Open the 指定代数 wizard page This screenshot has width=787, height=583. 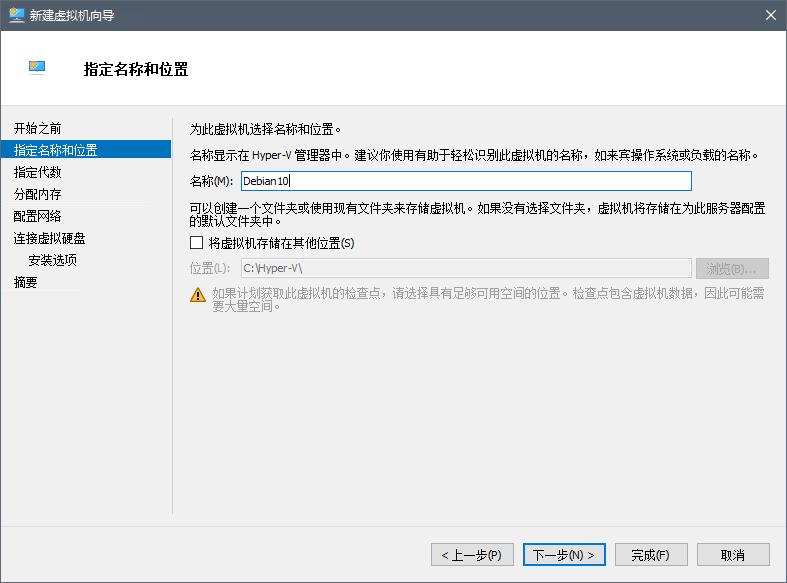(x=38, y=172)
